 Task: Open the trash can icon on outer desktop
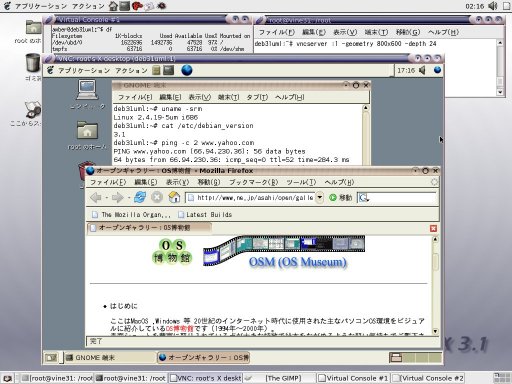coord(33,63)
